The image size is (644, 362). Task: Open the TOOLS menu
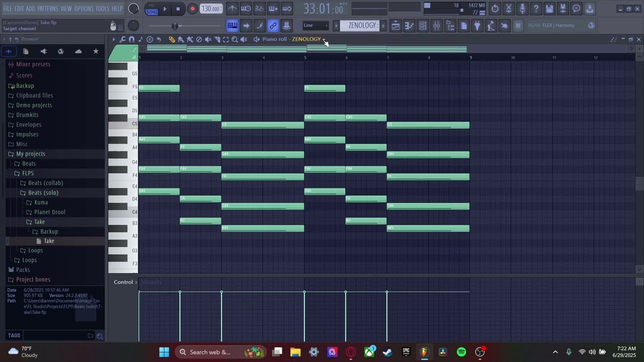pyautogui.click(x=103, y=9)
